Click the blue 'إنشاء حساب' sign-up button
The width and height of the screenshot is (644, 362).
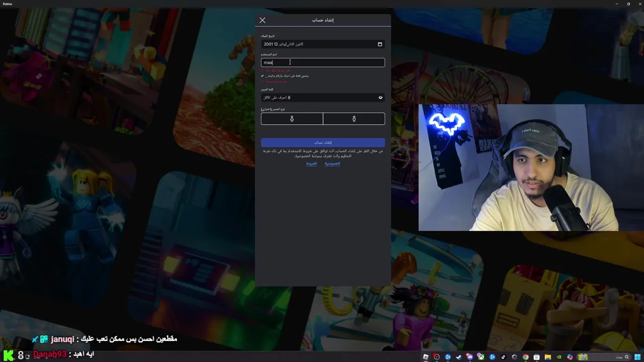323,142
